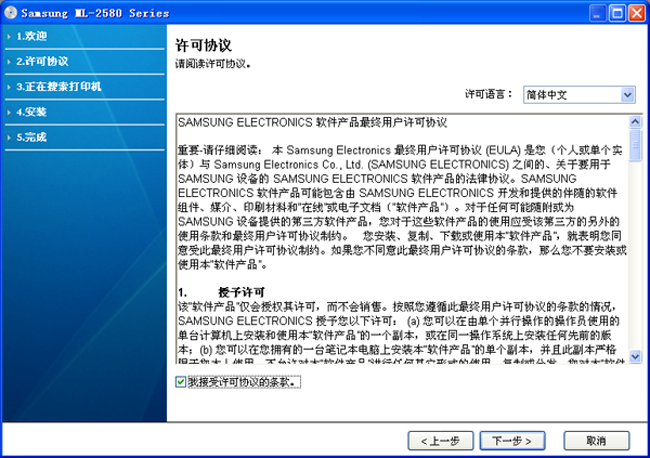
Task: Continue with the 下一步 button
Action: pos(512,441)
